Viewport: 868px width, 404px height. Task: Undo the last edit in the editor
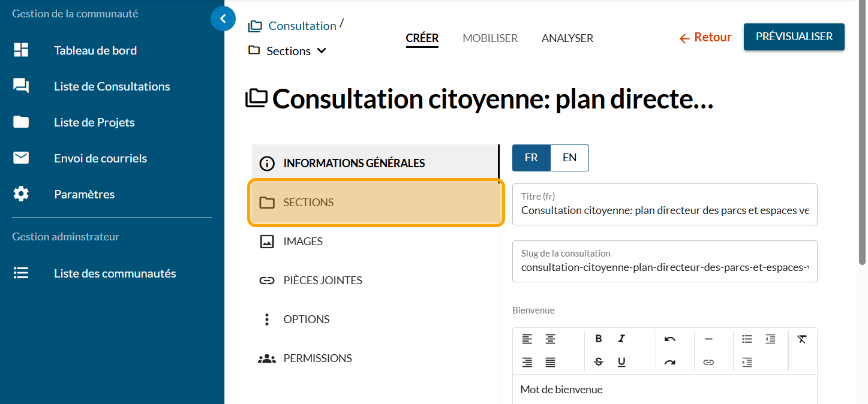coord(670,339)
